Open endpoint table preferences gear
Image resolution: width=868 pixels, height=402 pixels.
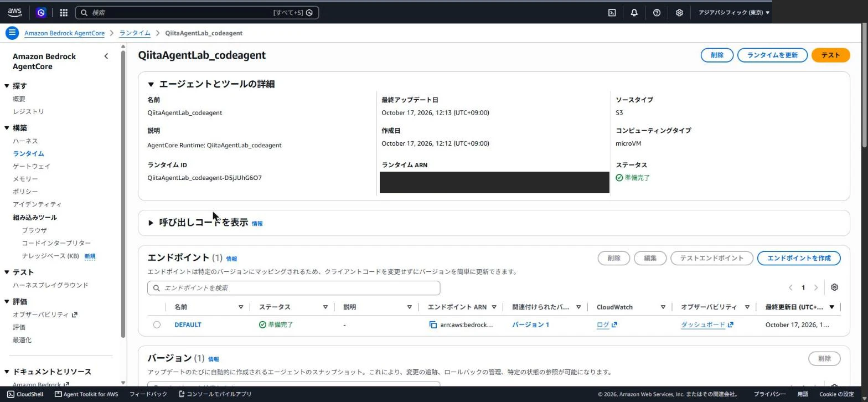(834, 287)
